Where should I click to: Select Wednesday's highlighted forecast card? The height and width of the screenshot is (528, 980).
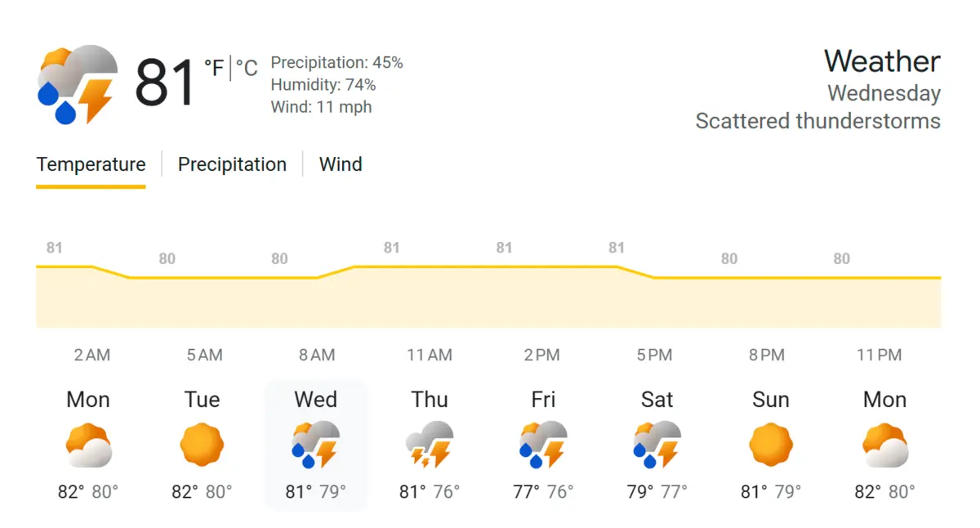[x=316, y=445]
